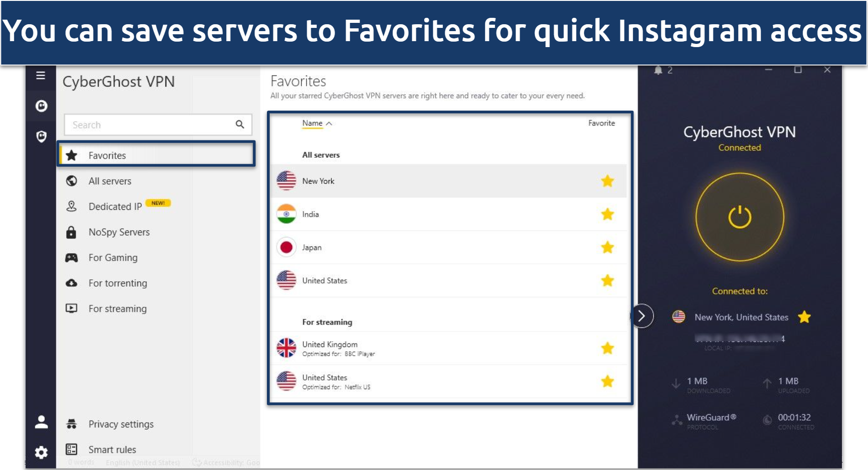Unfavorite United States in All servers
The height and width of the screenshot is (470, 868).
pyautogui.click(x=607, y=280)
